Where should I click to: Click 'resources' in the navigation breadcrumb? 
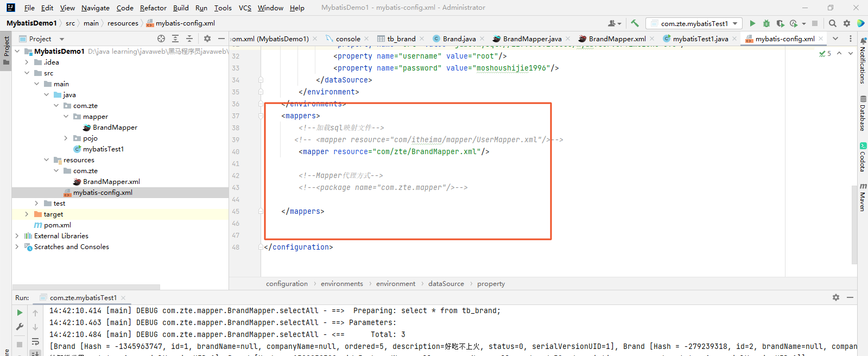point(123,23)
